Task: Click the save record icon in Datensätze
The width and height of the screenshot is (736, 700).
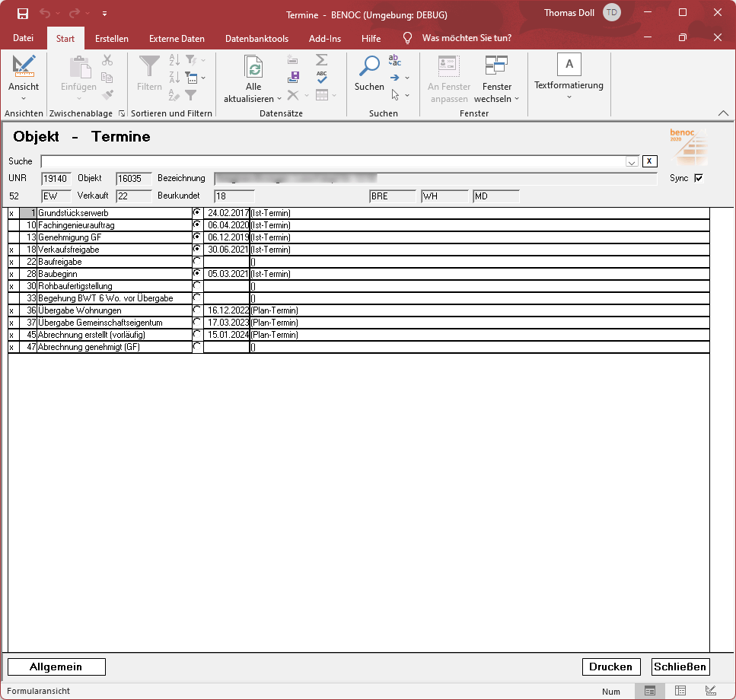Action: point(293,77)
